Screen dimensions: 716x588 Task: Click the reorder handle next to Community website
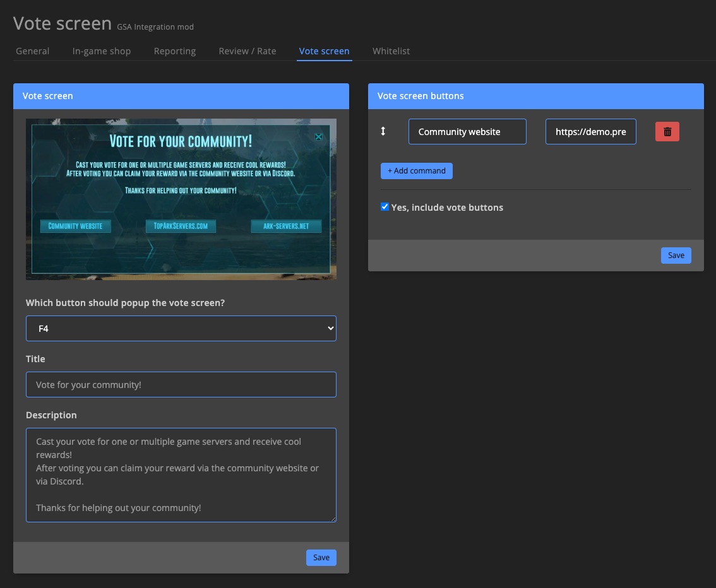[383, 131]
